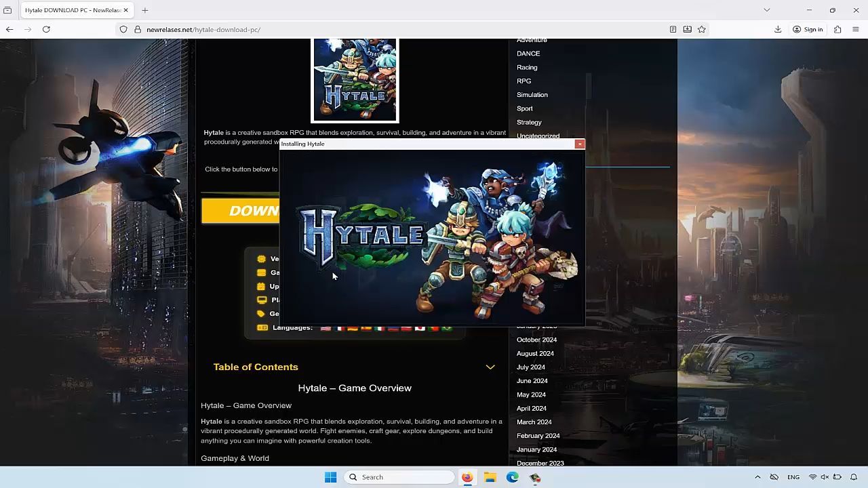Open Firefox downloads panel
This screenshot has width=868, height=488.
(x=778, y=29)
